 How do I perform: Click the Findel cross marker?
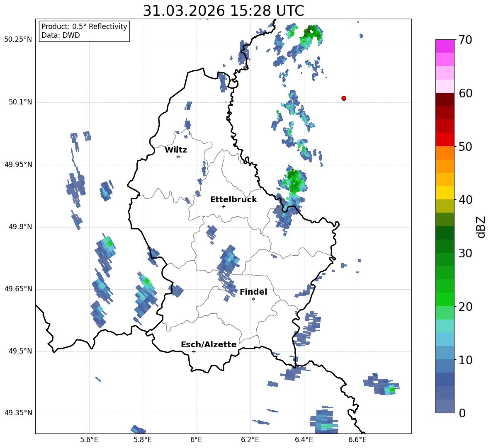[253, 299]
